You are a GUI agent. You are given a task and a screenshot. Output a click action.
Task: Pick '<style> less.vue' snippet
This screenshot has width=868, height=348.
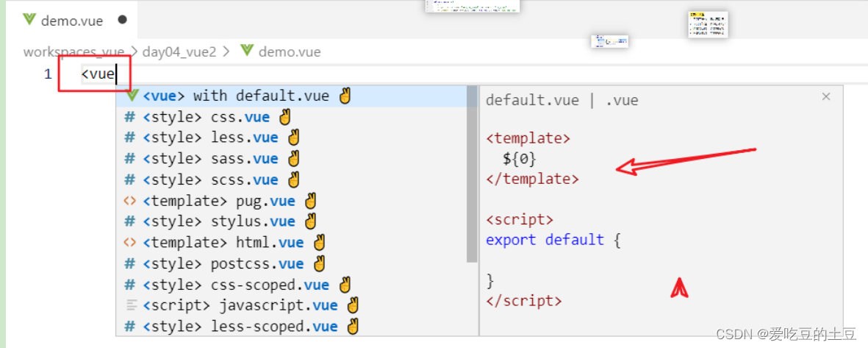[210, 138]
